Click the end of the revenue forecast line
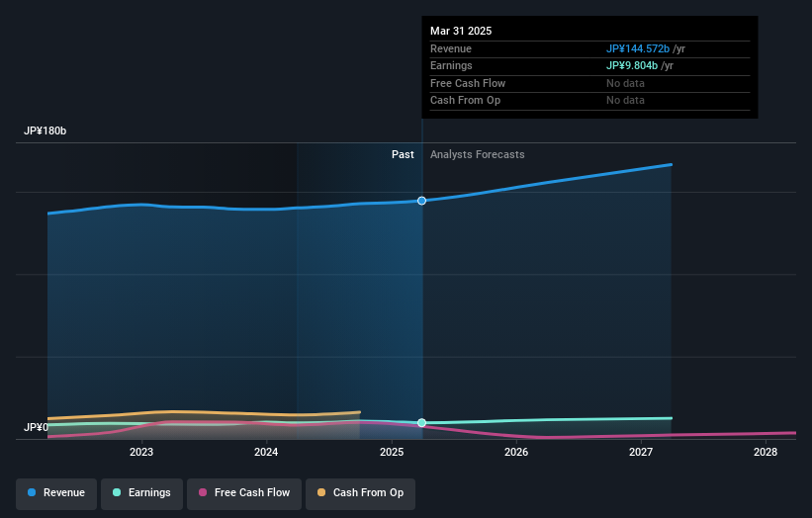The image size is (812, 518). coord(672,165)
